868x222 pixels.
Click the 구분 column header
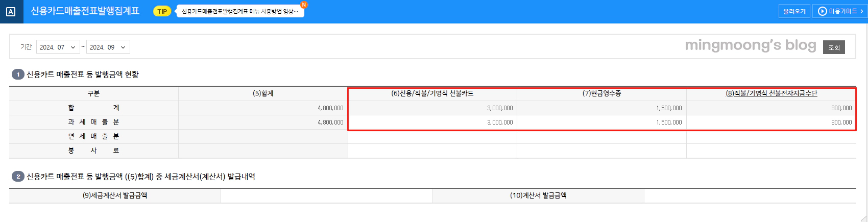click(93, 93)
